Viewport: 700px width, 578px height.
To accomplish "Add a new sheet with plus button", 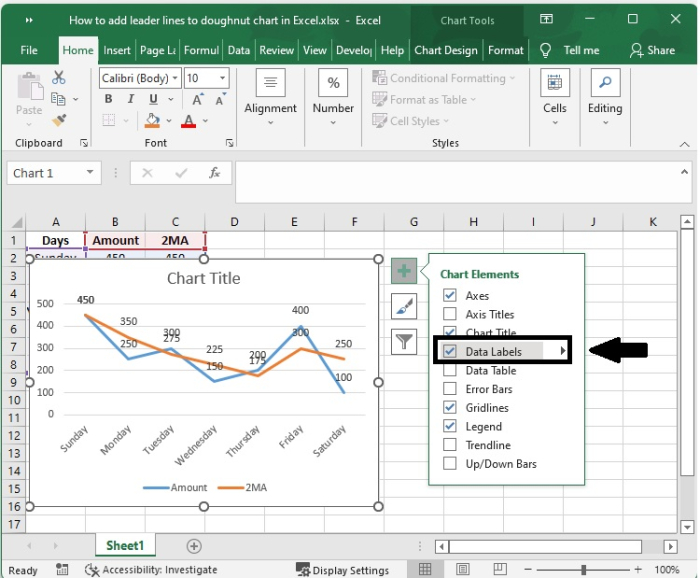I will 194,546.
